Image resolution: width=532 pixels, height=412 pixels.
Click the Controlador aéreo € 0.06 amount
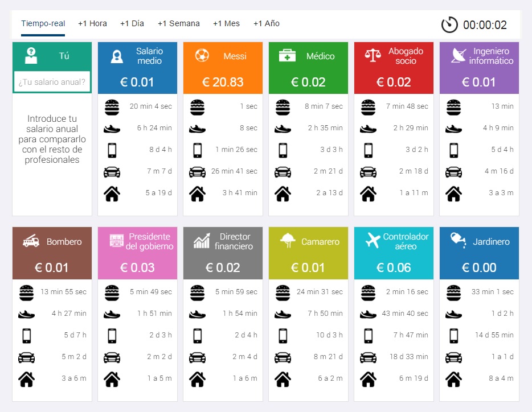click(x=394, y=267)
